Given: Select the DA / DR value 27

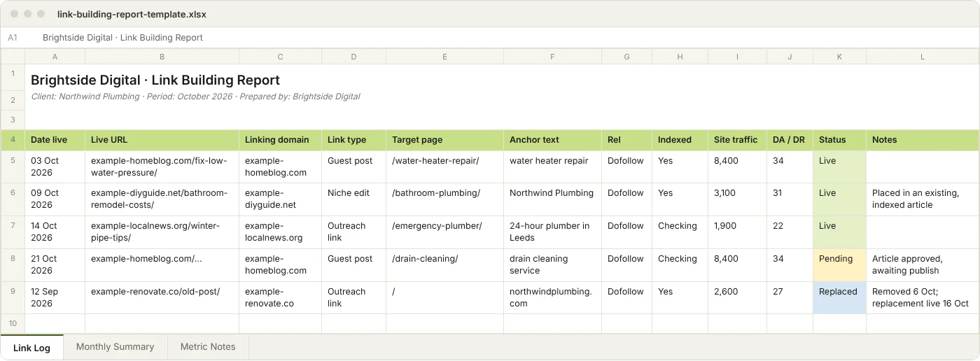Looking at the screenshot, I should click(x=790, y=297).
